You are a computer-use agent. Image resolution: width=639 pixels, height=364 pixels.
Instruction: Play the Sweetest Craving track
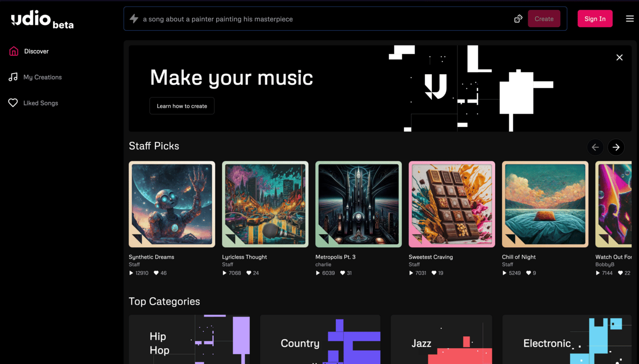coord(411,273)
